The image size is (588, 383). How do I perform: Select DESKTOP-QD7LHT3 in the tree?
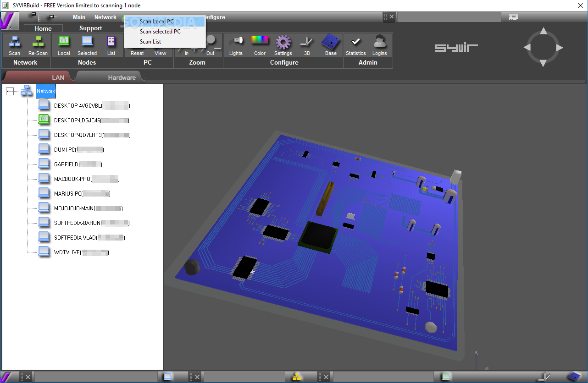pos(92,135)
